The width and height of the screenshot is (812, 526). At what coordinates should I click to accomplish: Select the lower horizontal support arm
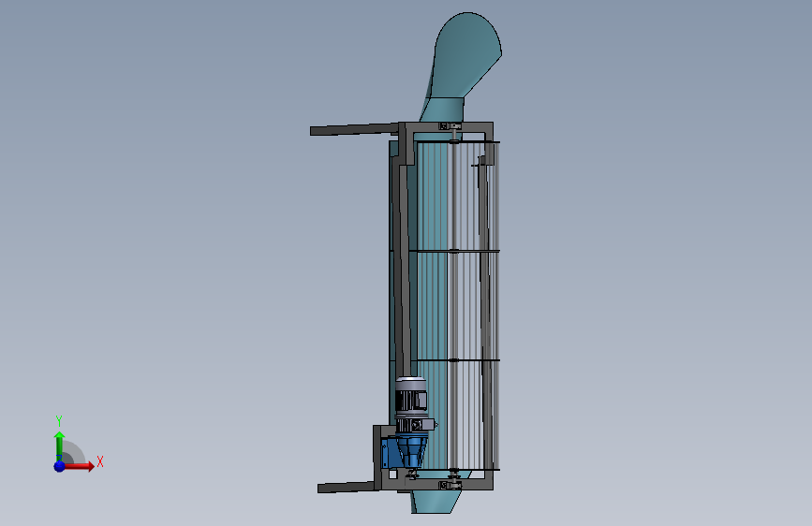click(x=346, y=487)
